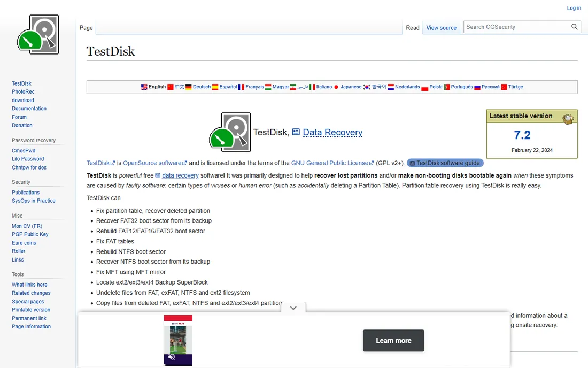Image resolution: width=588 pixels, height=368 pixels.
Task: Click the UK flag for English
Action: click(x=144, y=87)
